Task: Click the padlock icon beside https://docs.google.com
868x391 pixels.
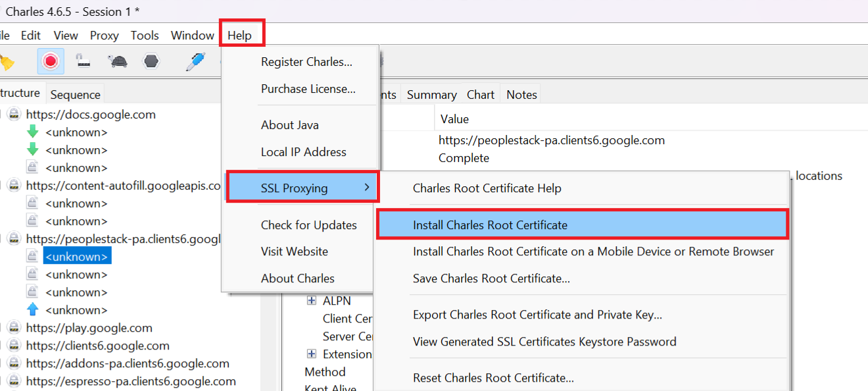Action: click(14, 115)
